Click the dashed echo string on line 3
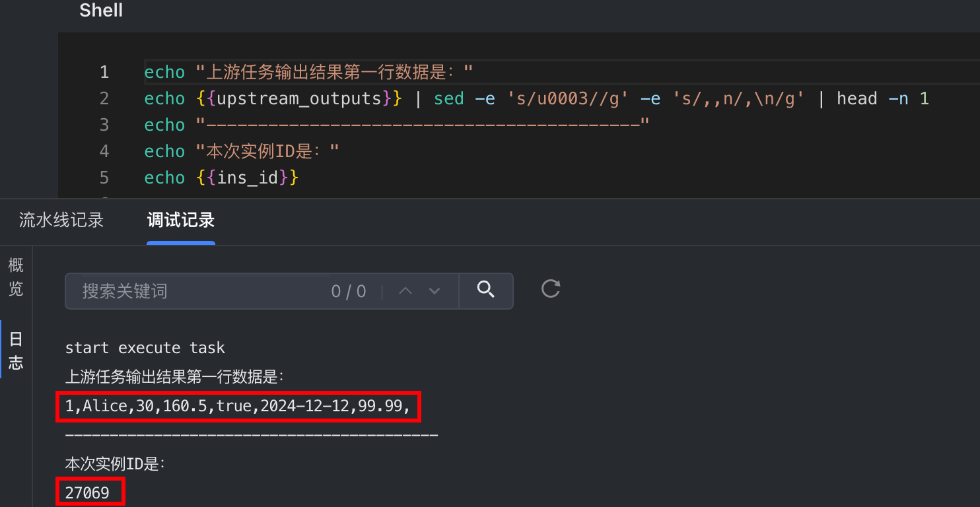 tap(423, 125)
